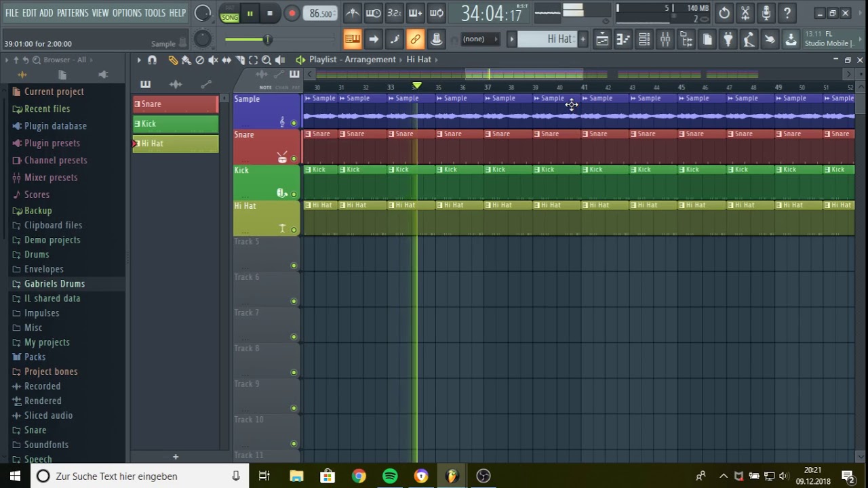Open the touch controller hand icon
868x488 pixels.
[770, 39]
